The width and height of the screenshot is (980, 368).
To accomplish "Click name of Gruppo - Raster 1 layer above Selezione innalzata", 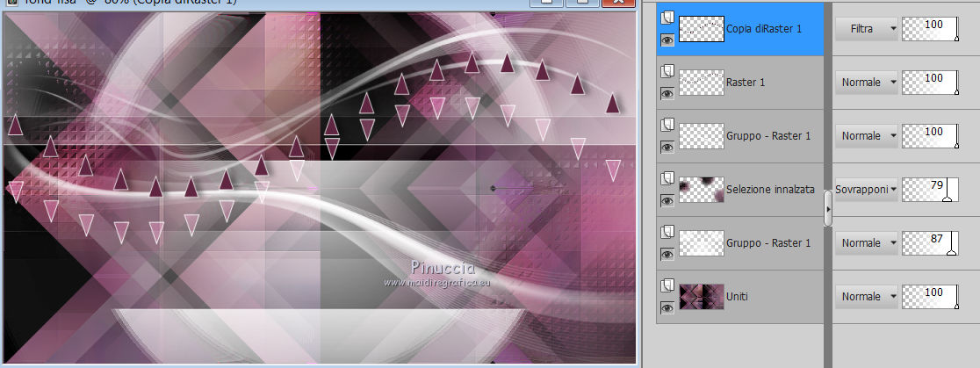I will click(768, 135).
